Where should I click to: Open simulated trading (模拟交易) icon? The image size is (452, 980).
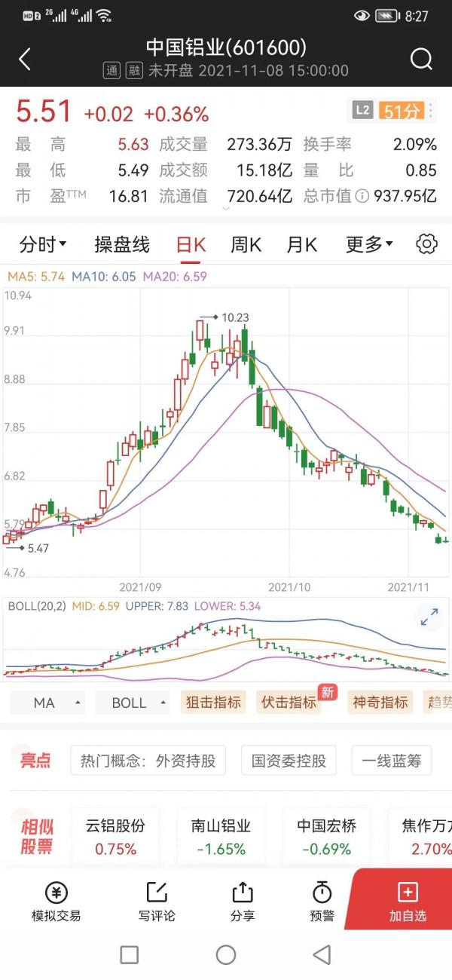[56, 902]
